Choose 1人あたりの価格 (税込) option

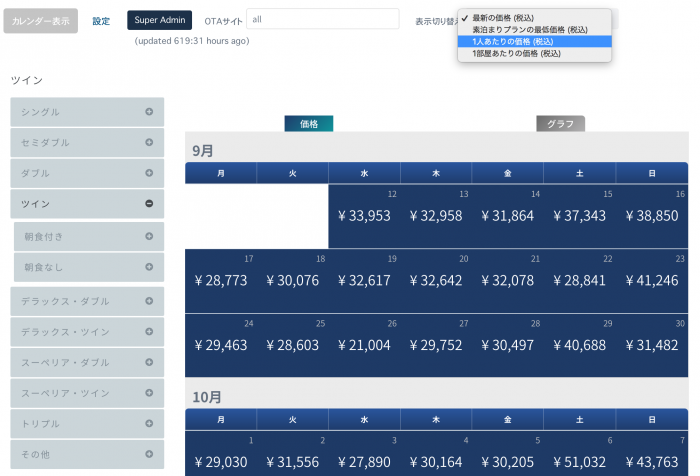pyautogui.click(x=534, y=42)
